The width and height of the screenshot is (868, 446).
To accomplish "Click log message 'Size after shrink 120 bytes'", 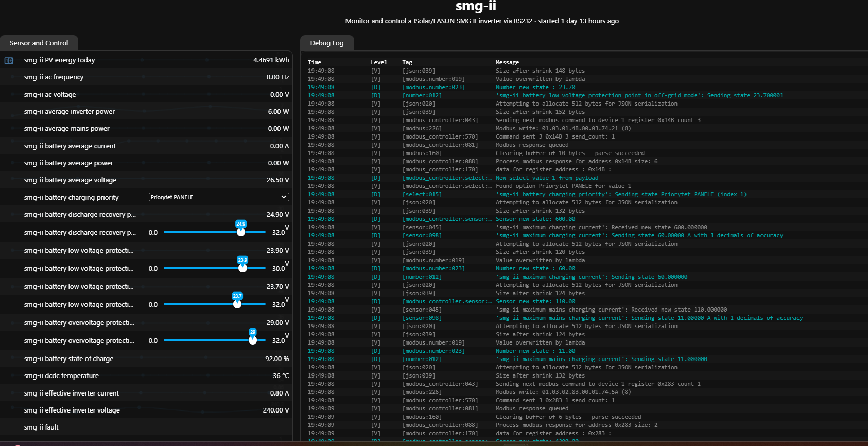I will tap(540, 252).
